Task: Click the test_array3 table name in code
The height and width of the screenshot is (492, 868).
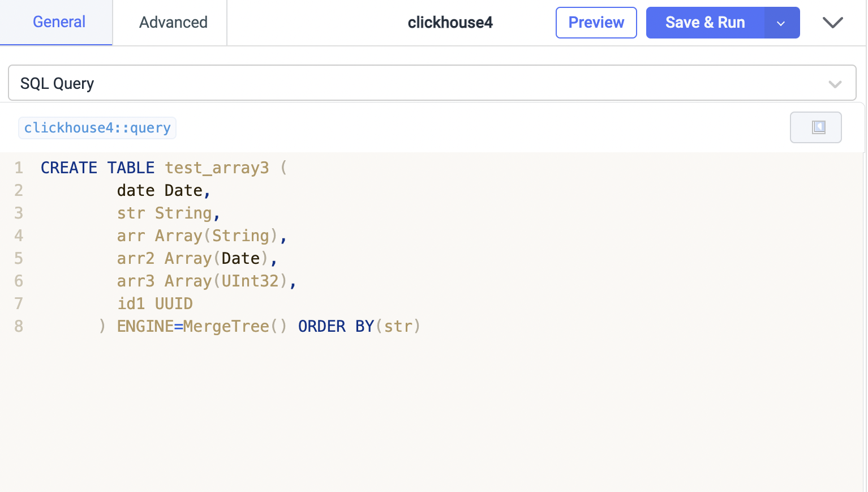Action: [217, 168]
